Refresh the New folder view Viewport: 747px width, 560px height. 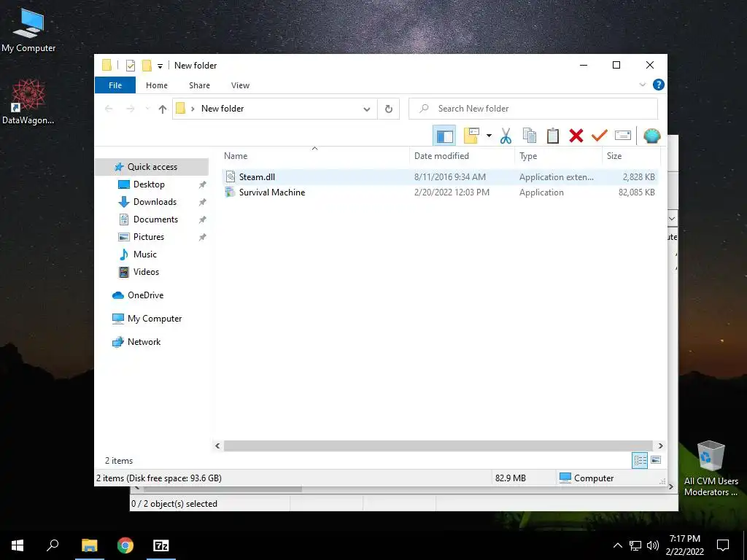(x=389, y=109)
